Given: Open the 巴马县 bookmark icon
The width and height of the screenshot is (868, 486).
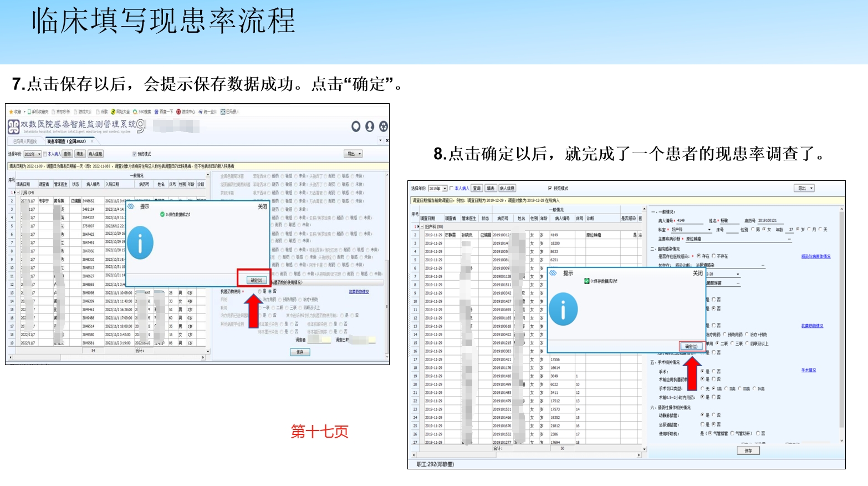Looking at the screenshot, I should click(223, 112).
